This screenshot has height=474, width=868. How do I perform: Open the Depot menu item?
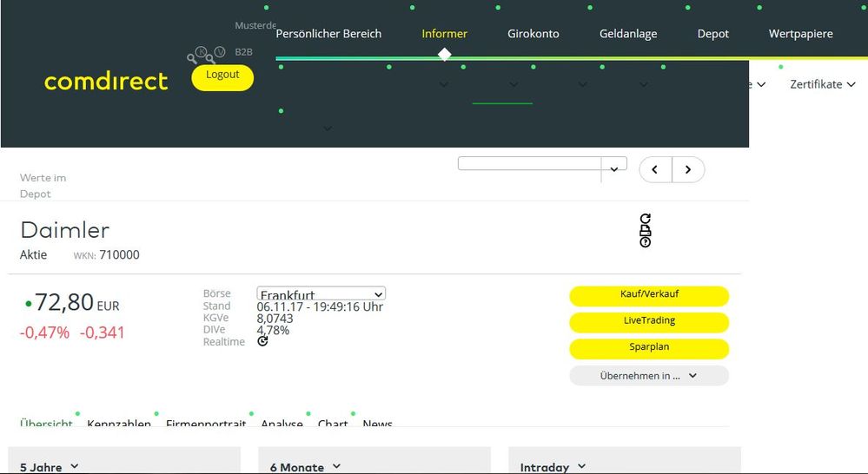pyautogui.click(x=712, y=34)
